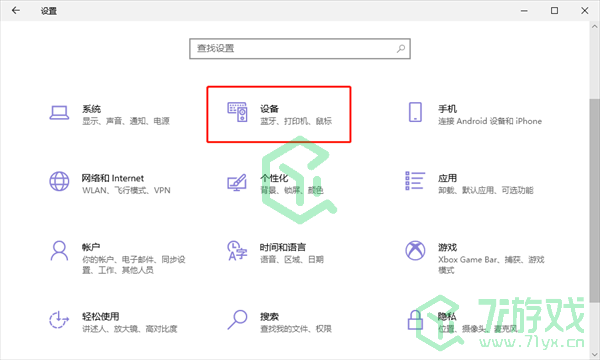Click the text 连接 Android 设备和 iPhone
This screenshot has height=360, width=600.
pyautogui.click(x=490, y=121)
